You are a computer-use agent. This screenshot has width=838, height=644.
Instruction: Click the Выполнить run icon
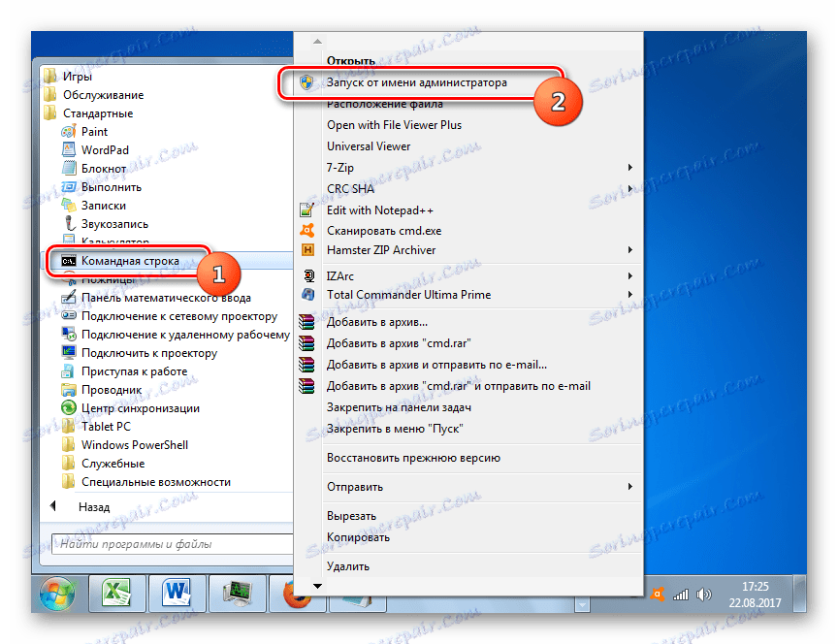pyautogui.click(x=69, y=187)
